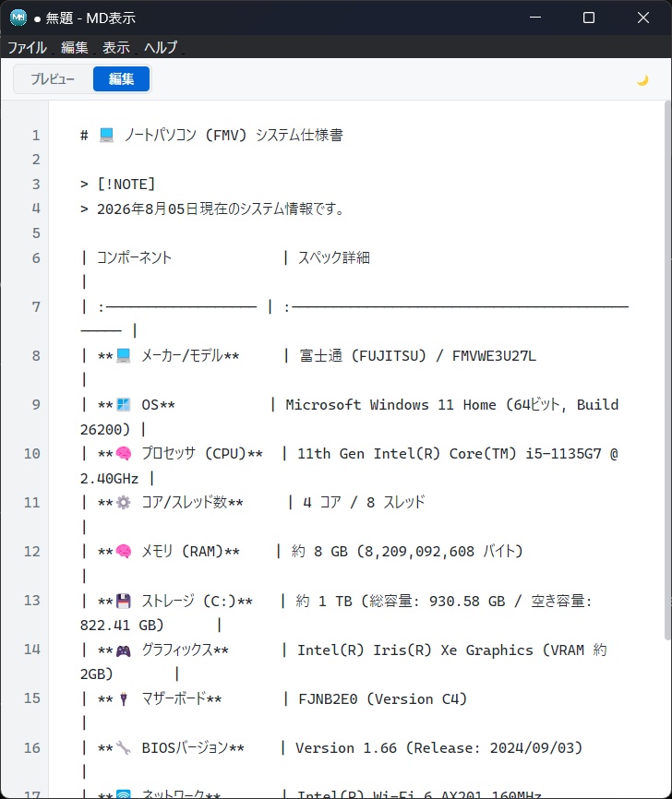Click the gamepad emoji before グラフィックス
This screenshot has width=672, height=799.
coord(124,650)
